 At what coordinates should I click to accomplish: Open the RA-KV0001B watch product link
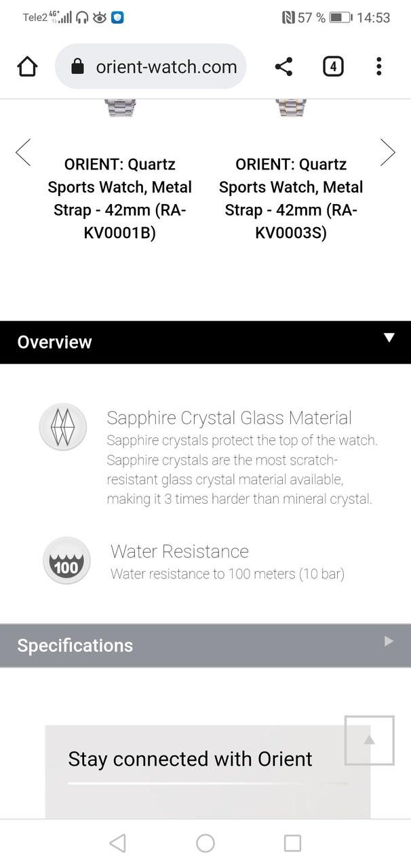point(120,199)
